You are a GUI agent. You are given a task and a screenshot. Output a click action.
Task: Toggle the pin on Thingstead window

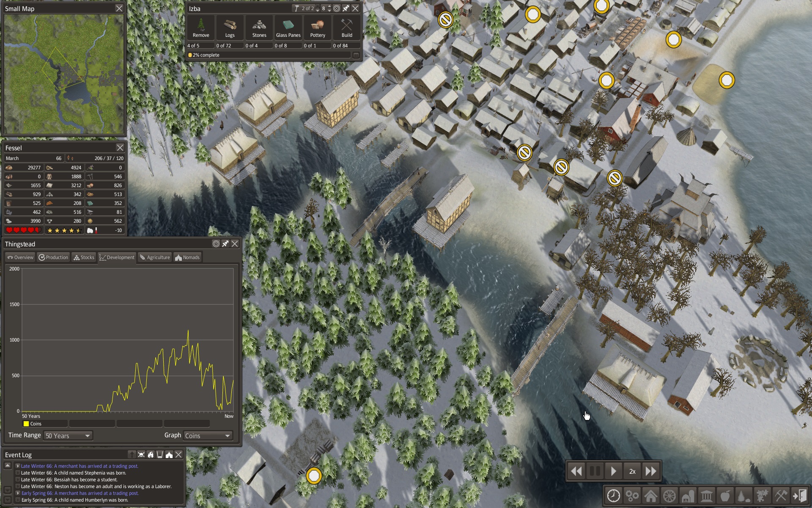pos(225,244)
